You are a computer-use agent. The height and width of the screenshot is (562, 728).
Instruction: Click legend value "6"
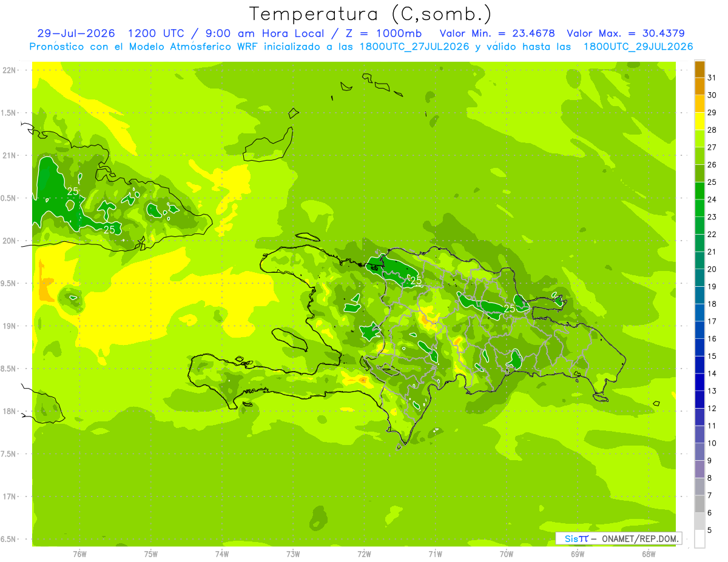[x=710, y=513]
